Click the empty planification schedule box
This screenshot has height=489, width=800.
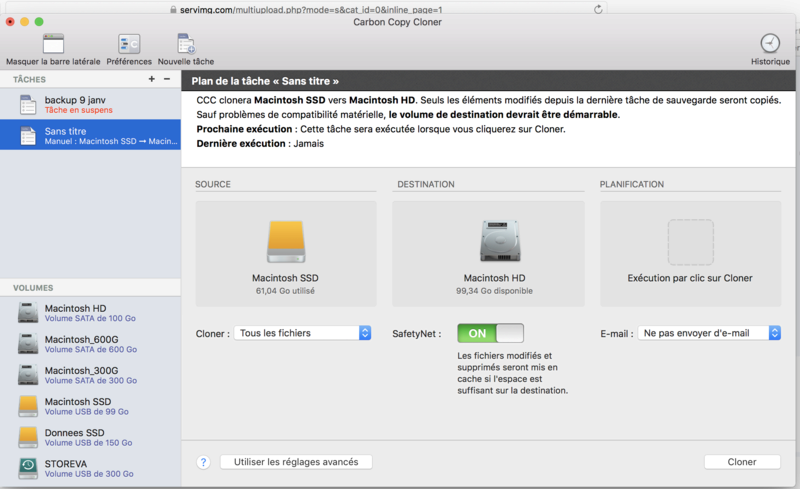coord(690,242)
